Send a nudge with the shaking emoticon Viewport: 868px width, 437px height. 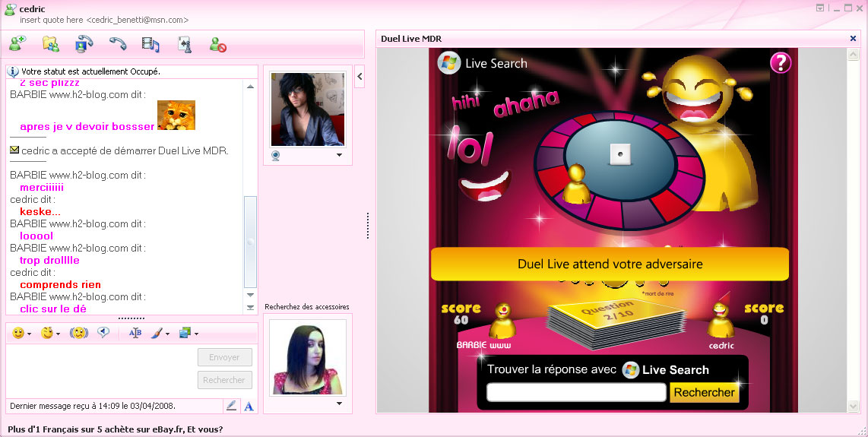78,333
